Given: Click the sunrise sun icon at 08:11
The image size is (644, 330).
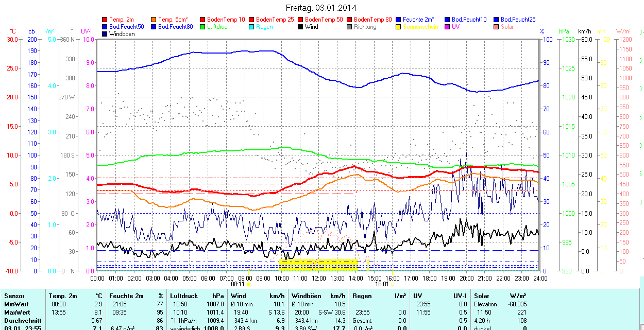Looking at the screenshot, I should (248, 284).
